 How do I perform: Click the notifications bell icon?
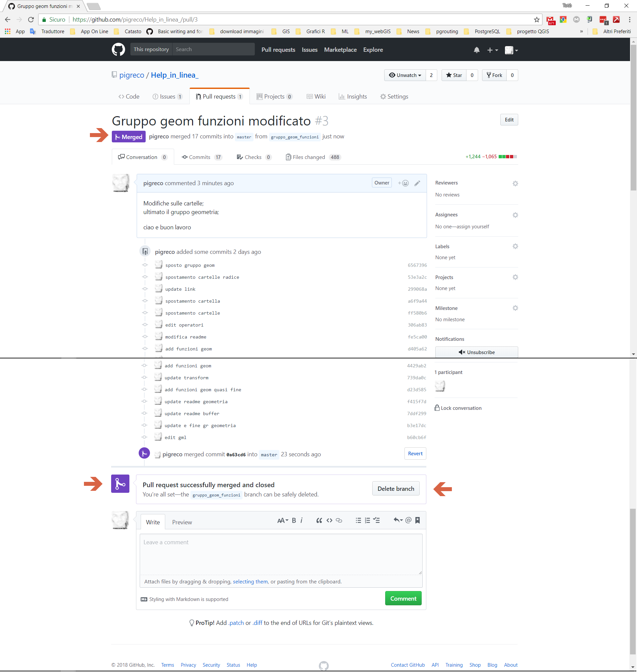coord(476,50)
